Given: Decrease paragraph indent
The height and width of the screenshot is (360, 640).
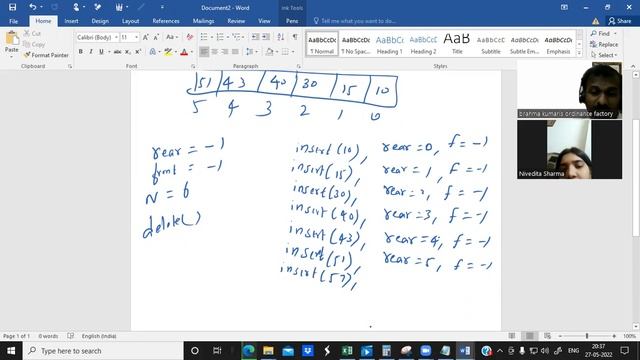Looking at the screenshot, I should pos(256,37).
